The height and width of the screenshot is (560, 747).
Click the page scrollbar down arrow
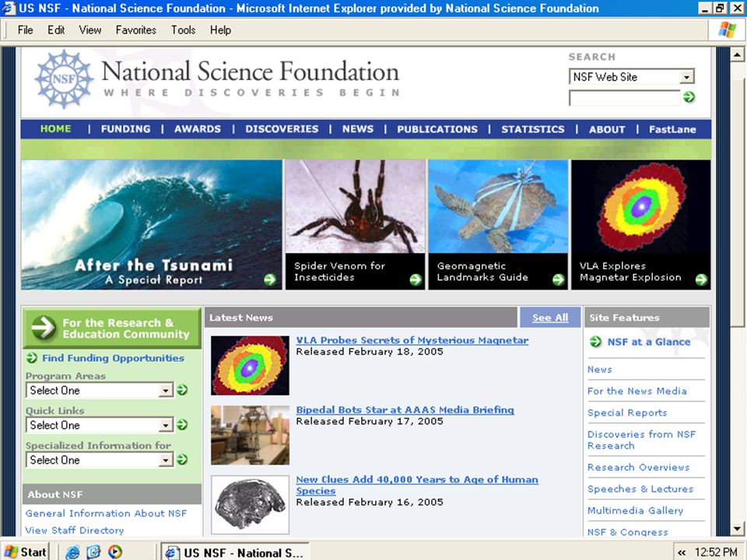(x=738, y=529)
